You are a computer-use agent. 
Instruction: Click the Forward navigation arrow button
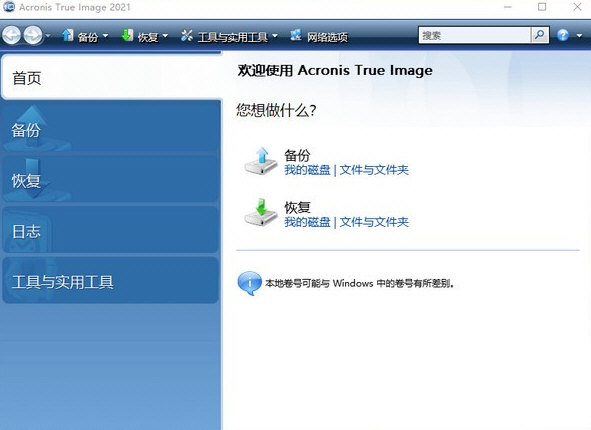(x=33, y=36)
